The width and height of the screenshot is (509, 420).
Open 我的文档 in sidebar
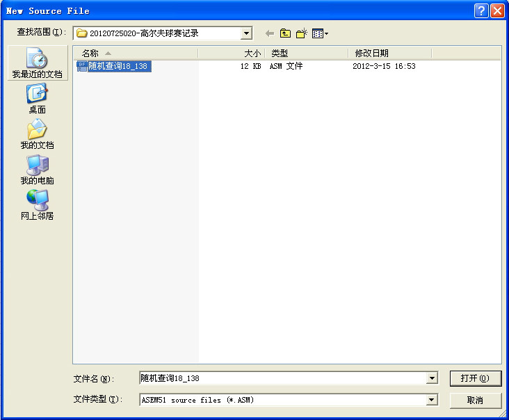coord(37,134)
